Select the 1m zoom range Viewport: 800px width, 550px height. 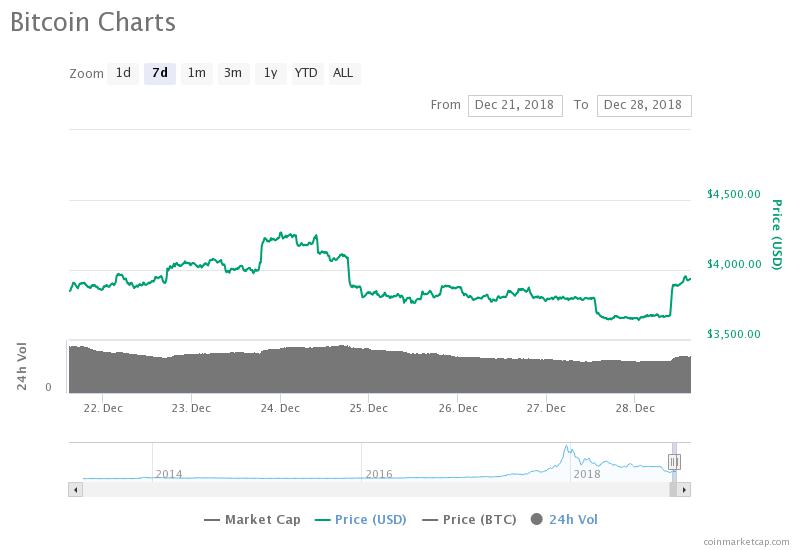[196, 73]
